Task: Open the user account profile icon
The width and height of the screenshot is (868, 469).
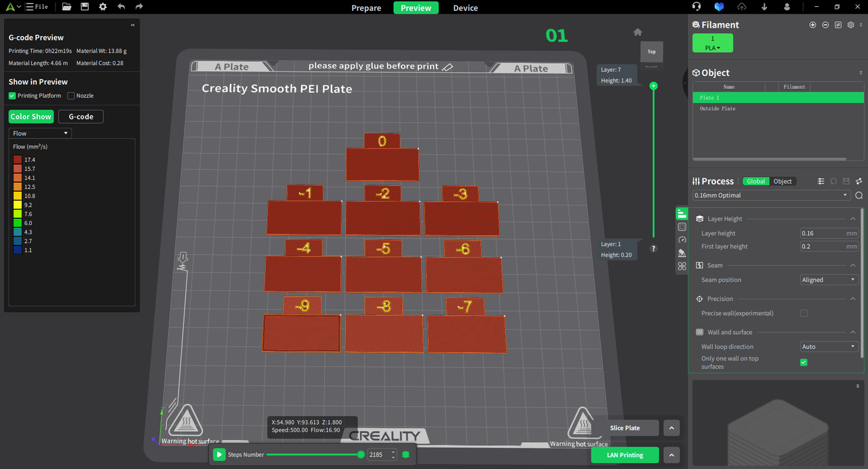Action: (787, 7)
